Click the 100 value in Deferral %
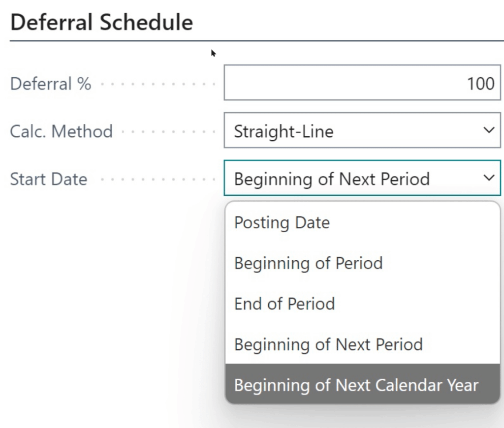The image size is (504, 428). pos(480,83)
